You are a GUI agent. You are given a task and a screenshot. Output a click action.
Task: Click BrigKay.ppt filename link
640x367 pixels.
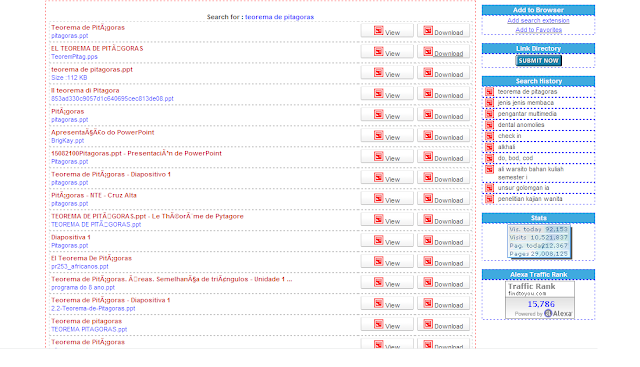coord(67,140)
